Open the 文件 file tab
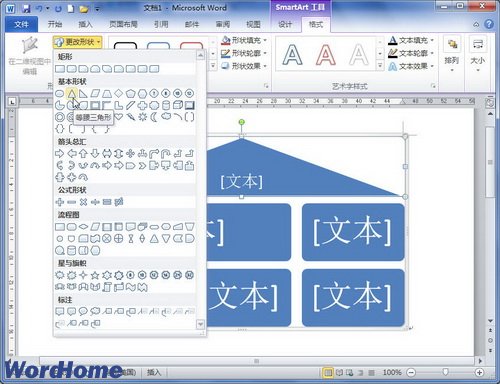The height and width of the screenshot is (384, 500). pyautogui.click(x=22, y=24)
